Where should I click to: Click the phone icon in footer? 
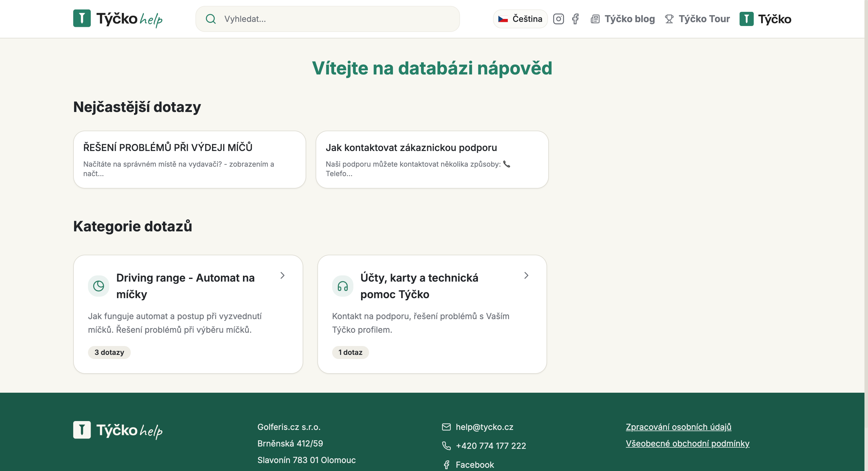click(446, 446)
